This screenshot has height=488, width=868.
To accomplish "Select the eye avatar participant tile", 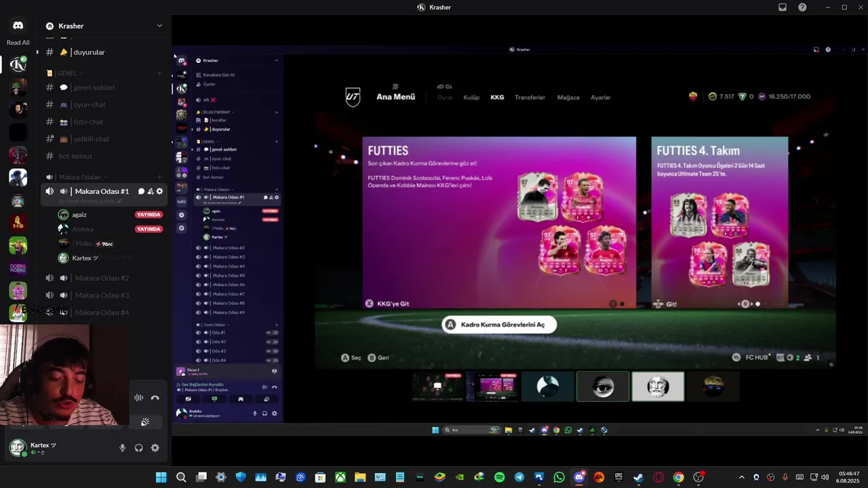I will click(603, 386).
